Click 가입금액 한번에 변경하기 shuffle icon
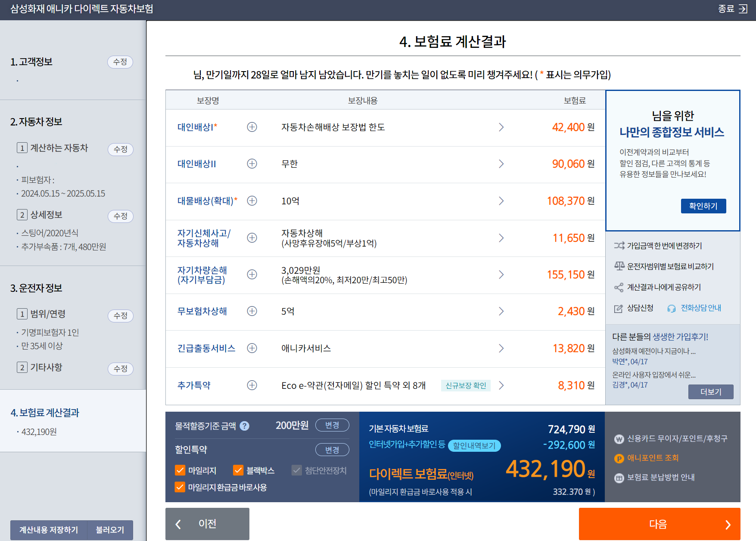This screenshot has width=756, height=541. (x=619, y=246)
